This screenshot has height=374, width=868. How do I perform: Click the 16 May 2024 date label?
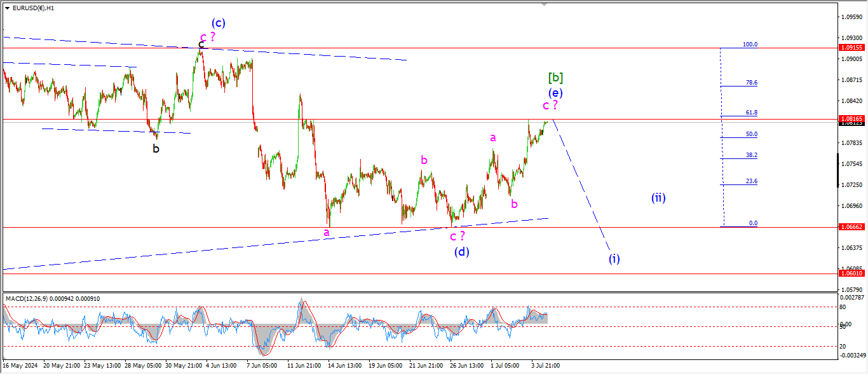click(20, 366)
